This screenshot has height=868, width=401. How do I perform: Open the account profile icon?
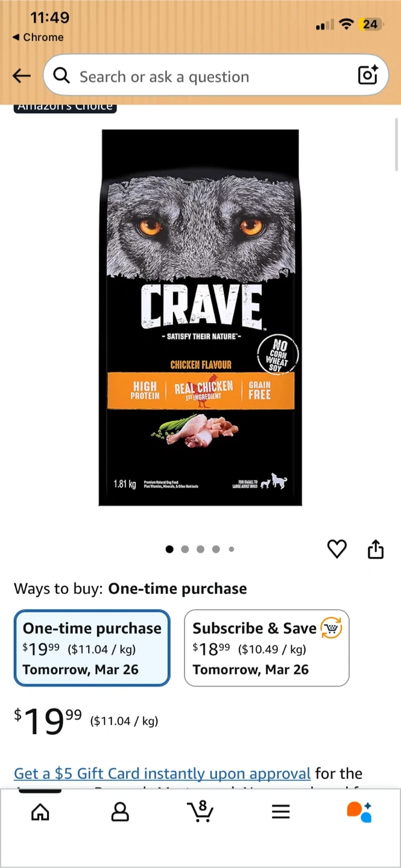pos(120,812)
